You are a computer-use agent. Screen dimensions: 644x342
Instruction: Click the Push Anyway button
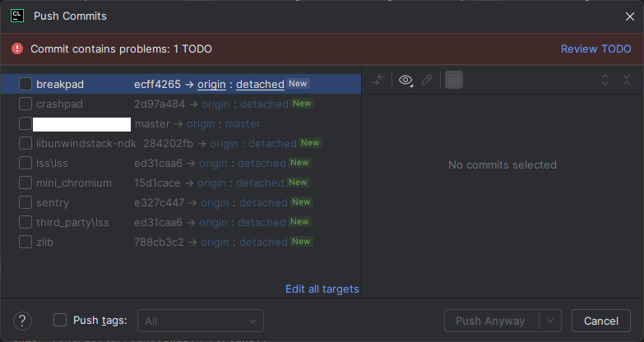tap(490, 321)
